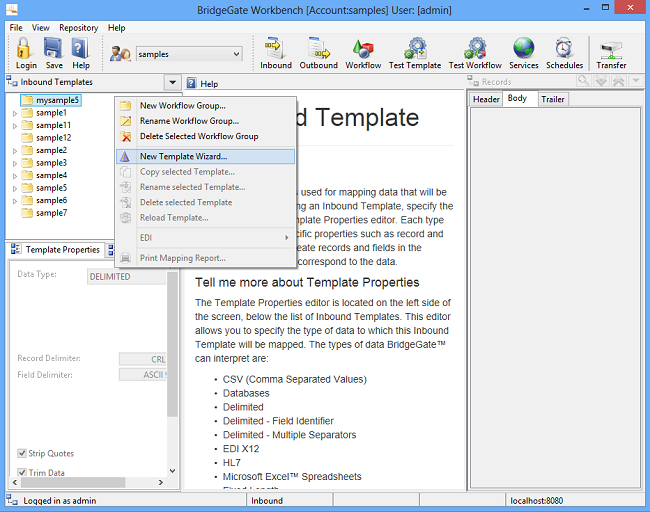The width and height of the screenshot is (650, 512).
Task: Open the Records panel dropdown arrow
Action: [x=636, y=80]
